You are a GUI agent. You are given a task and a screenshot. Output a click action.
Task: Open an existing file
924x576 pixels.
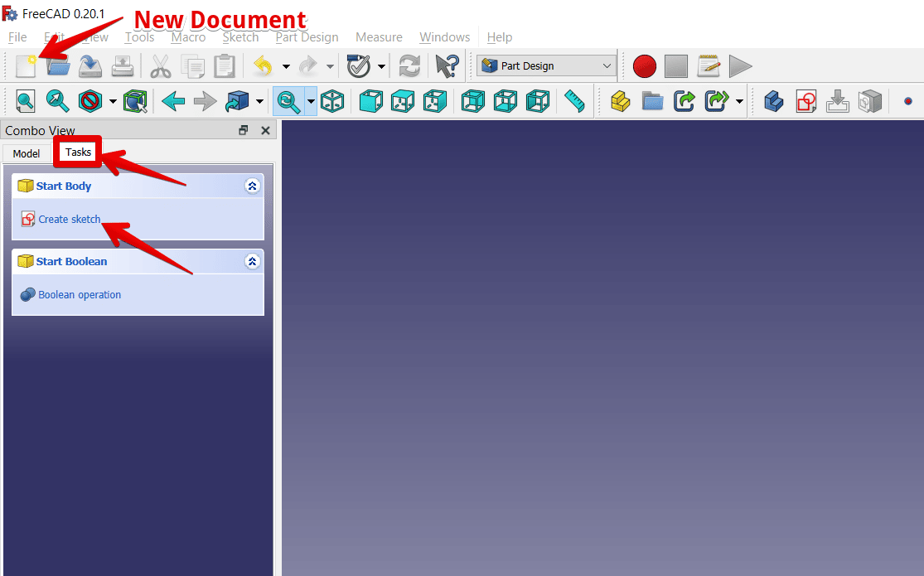(x=57, y=66)
